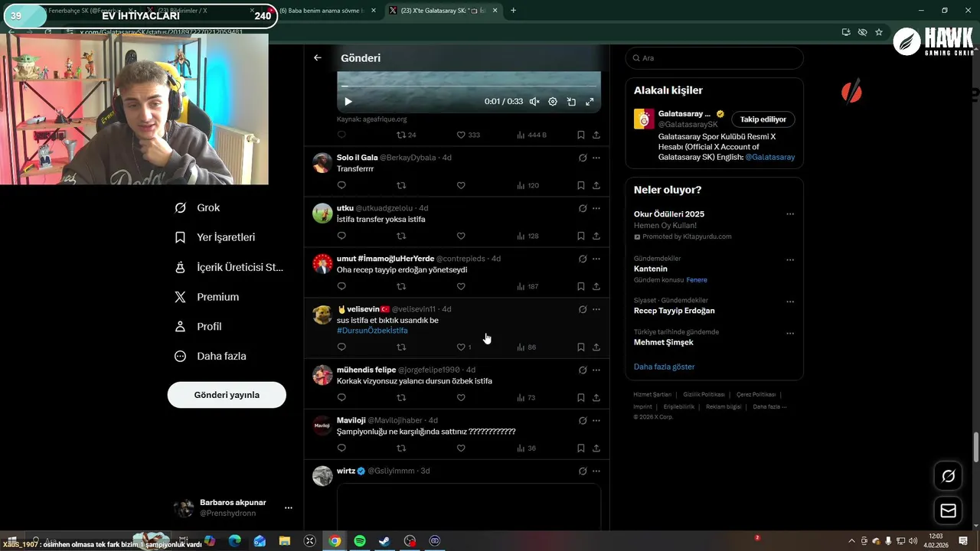980x551 pixels.
Task: Bookmark the main post with 444 B views
Action: [580, 135]
